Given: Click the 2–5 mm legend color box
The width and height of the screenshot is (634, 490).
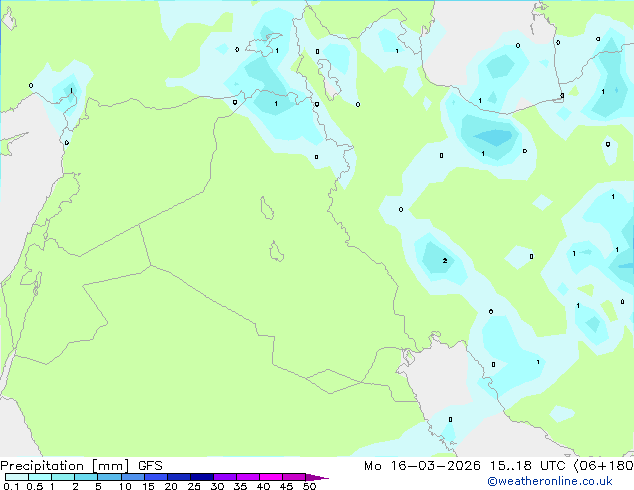Looking at the screenshot, I should tap(86, 477).
